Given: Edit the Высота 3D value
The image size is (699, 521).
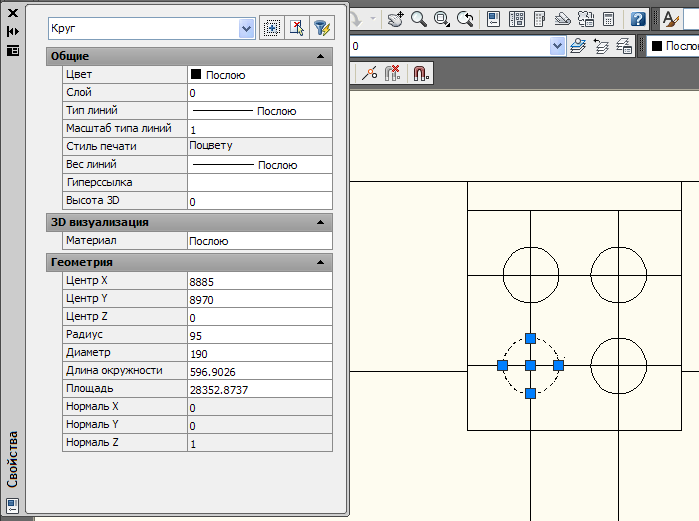Looking at the screenshot, I should 260,201.
